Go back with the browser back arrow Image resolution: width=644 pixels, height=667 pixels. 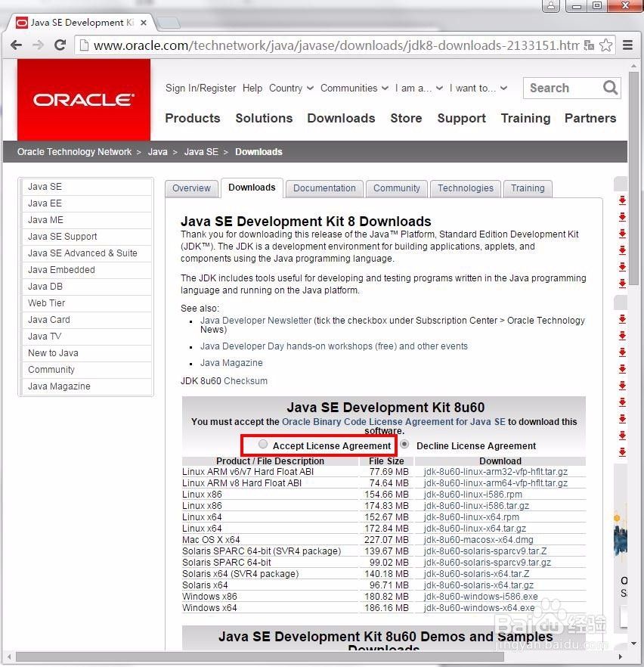tap(16, 45)
